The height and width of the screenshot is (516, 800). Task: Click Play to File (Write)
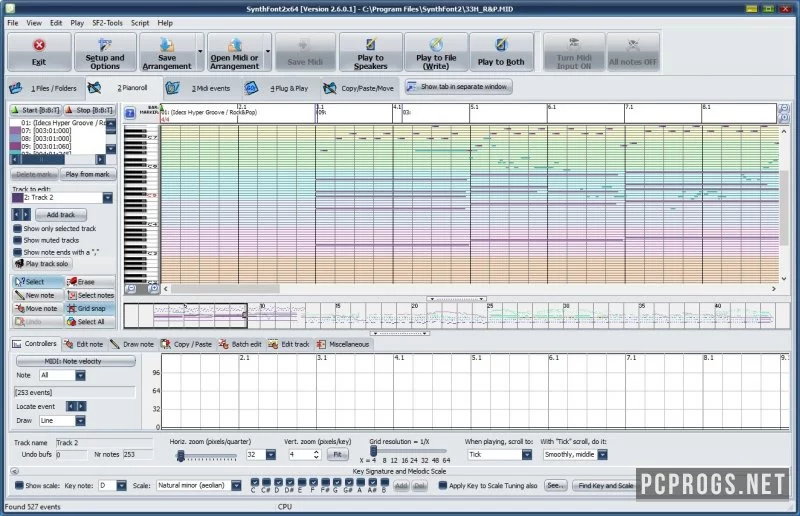[x=436, y=52]
